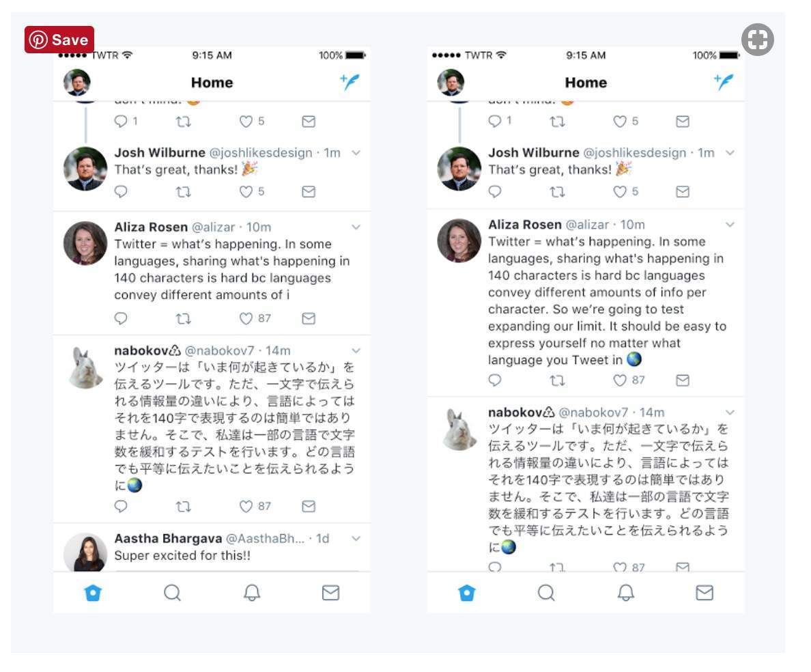Select Home tab in right phone
The height and width of the screenshot is (672, 811).
pos(466,592)
